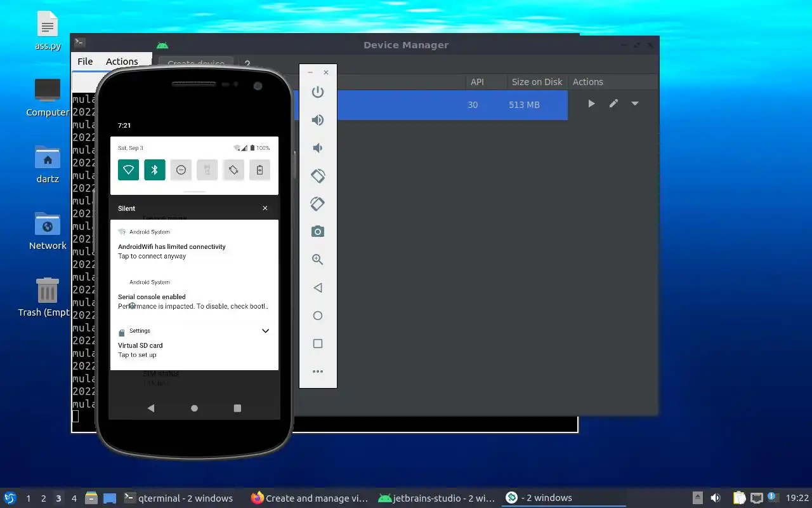
Task: Toggle the Flashlight quick settings tile
Action: coord(207,170)
